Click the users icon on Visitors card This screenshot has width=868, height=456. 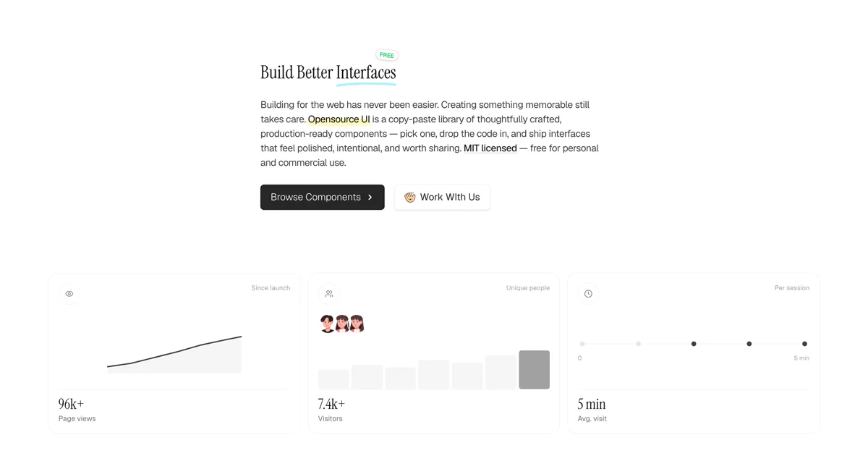click(329, 294)
